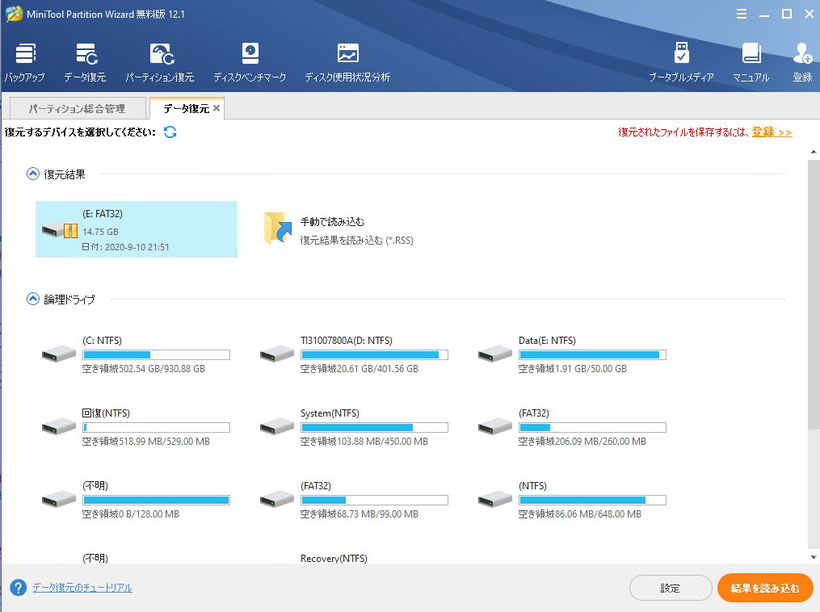The image size is (820, 612).
Task: Close the データ復元 tab
Action: click(217, 108)
